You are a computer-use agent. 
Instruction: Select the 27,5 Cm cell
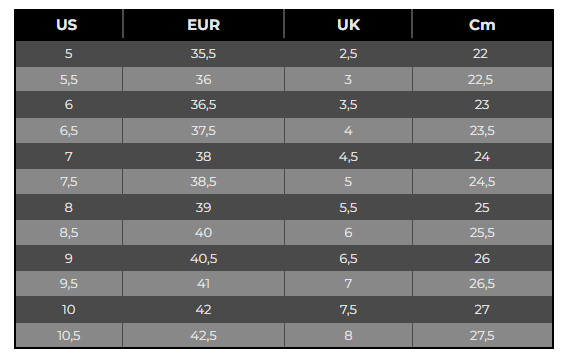click(x=482, y=335)
